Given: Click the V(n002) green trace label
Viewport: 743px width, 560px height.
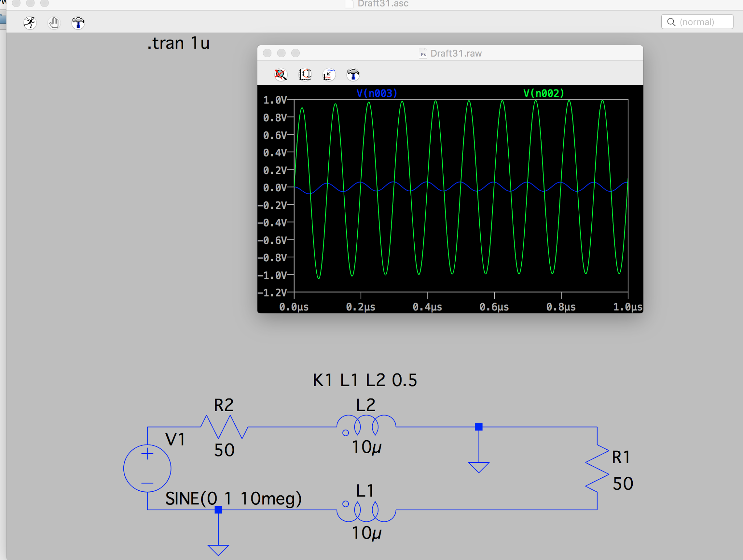Looking at the screenshot, I should 543,93.
